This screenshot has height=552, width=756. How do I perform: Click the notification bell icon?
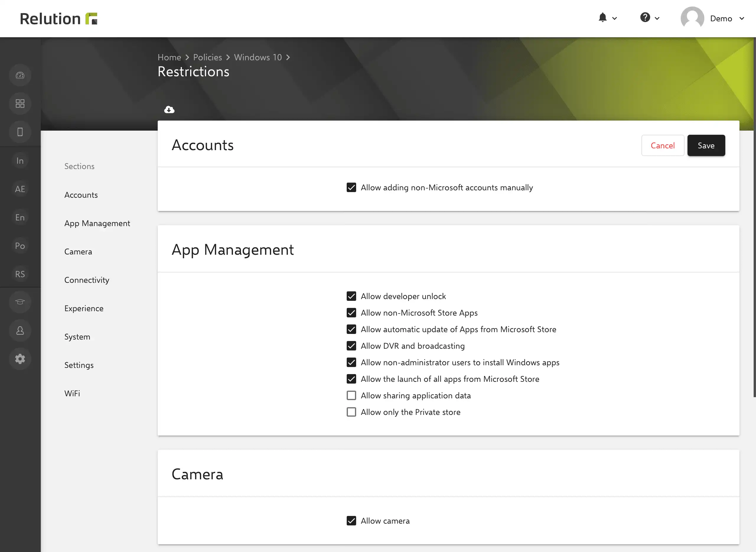tap(602, 17)
